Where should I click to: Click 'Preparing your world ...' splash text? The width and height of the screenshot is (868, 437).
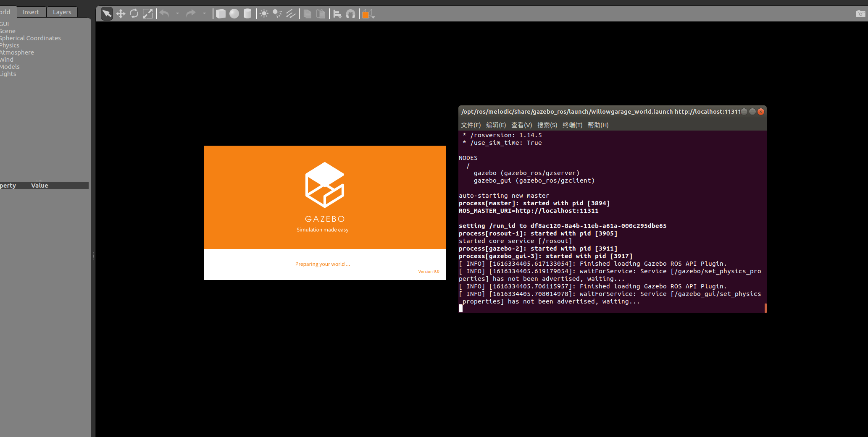click(322, 264)
